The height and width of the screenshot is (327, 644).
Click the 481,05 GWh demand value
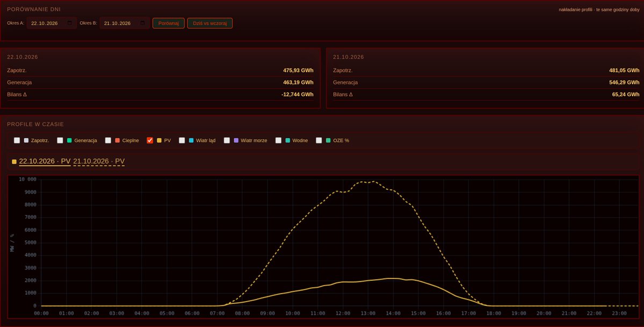624,70
